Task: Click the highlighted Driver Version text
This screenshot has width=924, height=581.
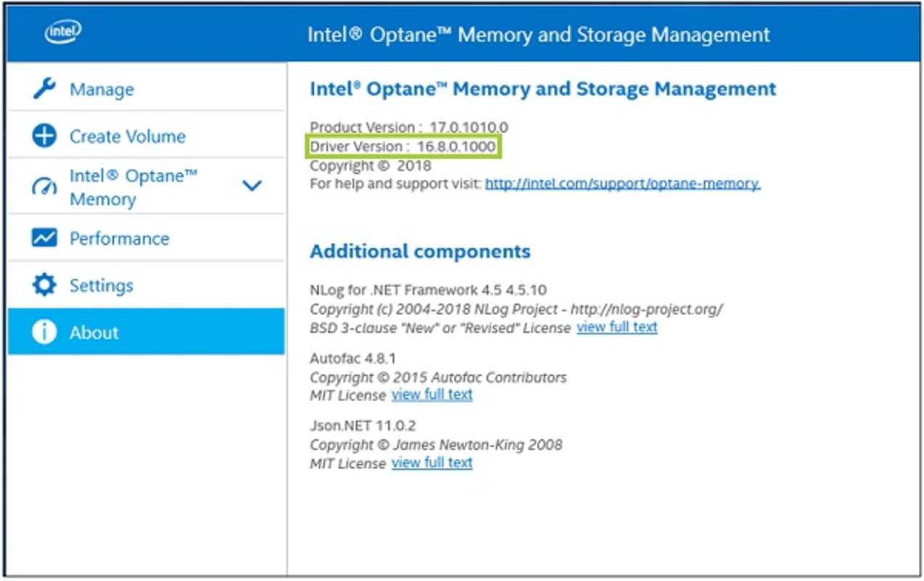Action: [403, 147]
